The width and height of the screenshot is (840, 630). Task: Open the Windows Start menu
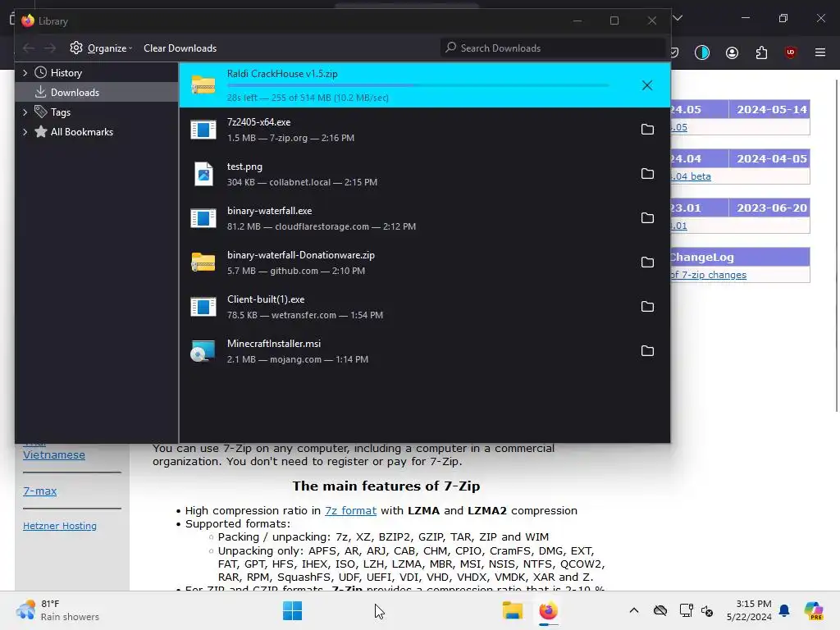[293, 610]
